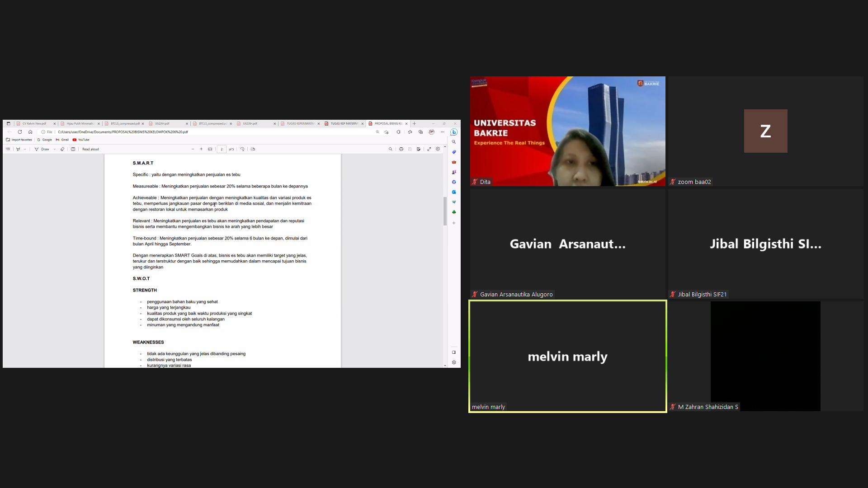
Task: Save the PDF with annotations (Save as)
Action: click(x=419, y=149)
